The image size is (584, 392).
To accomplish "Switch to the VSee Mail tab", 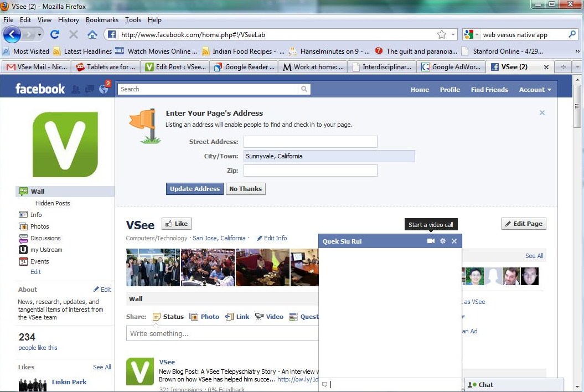I will click(36, 67).
